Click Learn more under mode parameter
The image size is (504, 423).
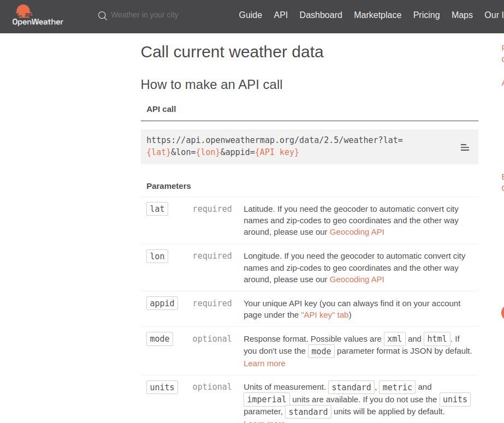tap(264, 364)
